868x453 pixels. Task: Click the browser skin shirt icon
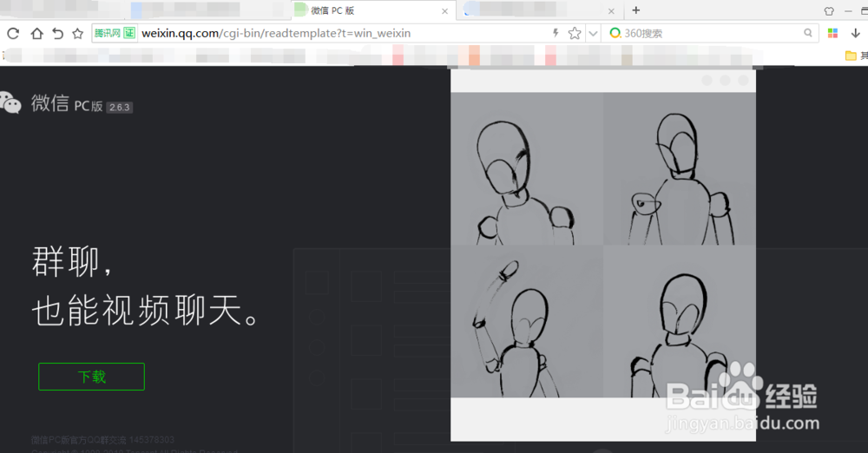tap(829, 11)
